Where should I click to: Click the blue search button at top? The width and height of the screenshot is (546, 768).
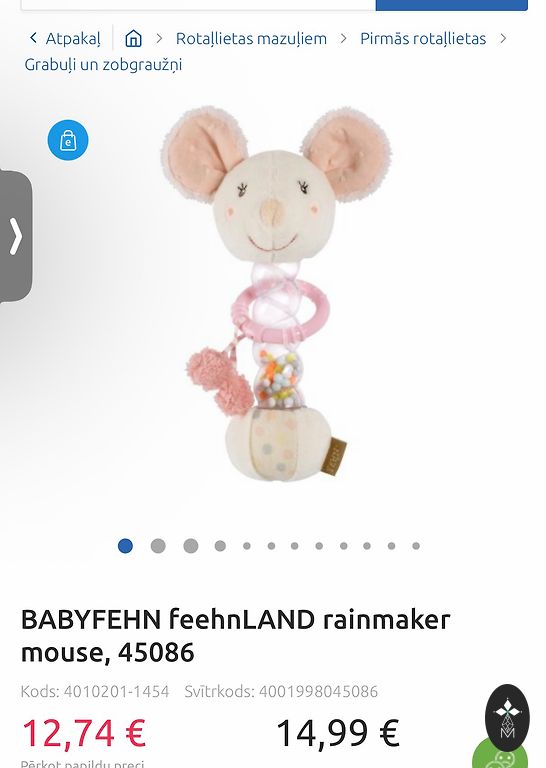[x=451, y=5]
